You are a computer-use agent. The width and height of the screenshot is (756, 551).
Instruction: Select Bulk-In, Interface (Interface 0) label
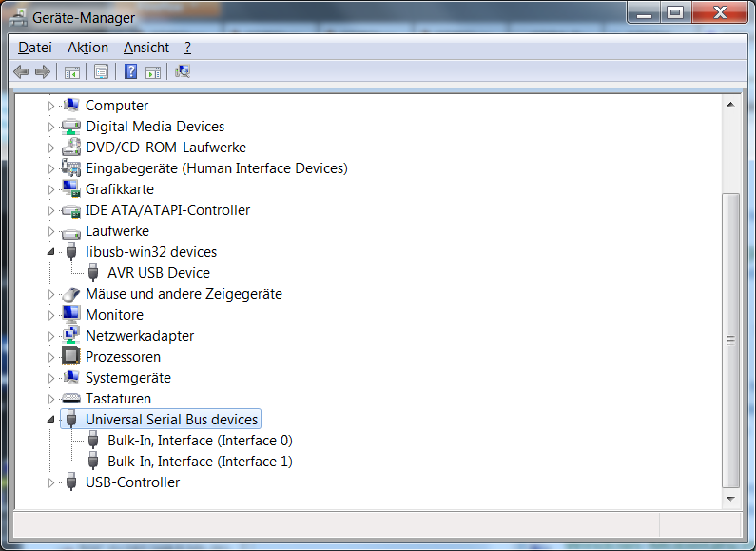coord(200,440)
